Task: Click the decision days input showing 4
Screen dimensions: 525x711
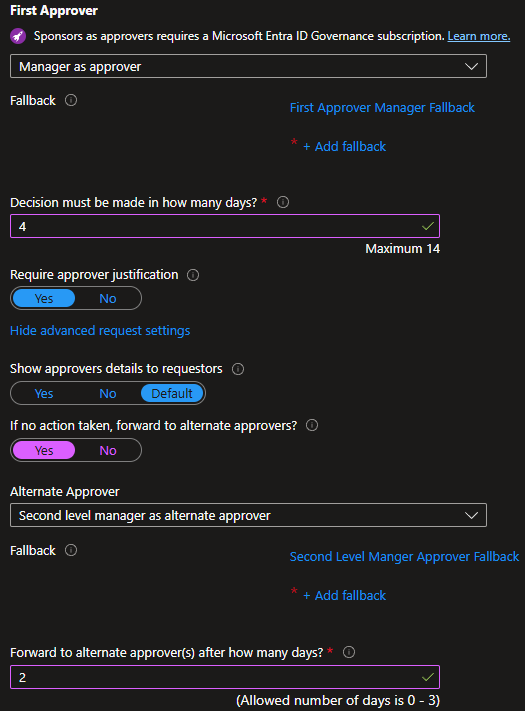Action: click(x=225, y=226)
